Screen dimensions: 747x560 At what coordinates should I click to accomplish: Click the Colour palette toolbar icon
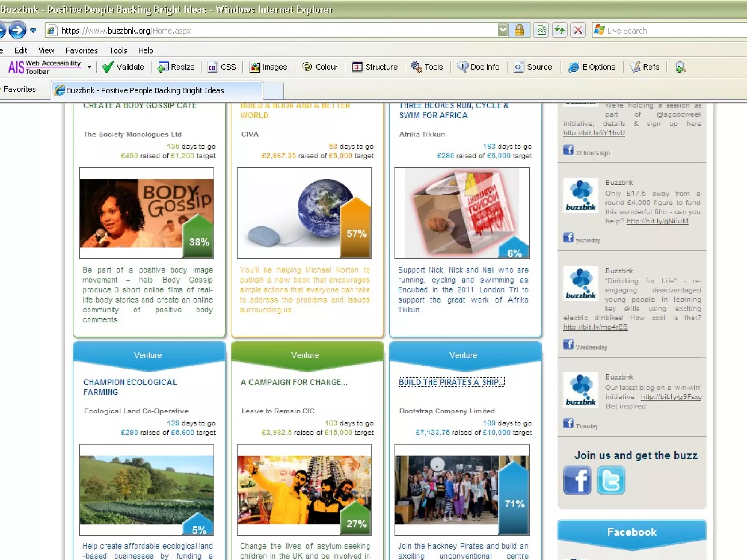307,67
